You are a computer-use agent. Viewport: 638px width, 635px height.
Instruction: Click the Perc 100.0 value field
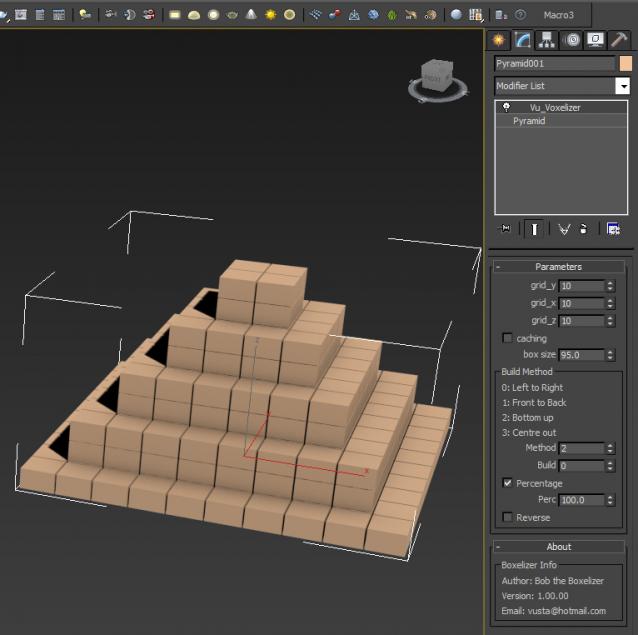pyautogui.click(x=581, y=500)
